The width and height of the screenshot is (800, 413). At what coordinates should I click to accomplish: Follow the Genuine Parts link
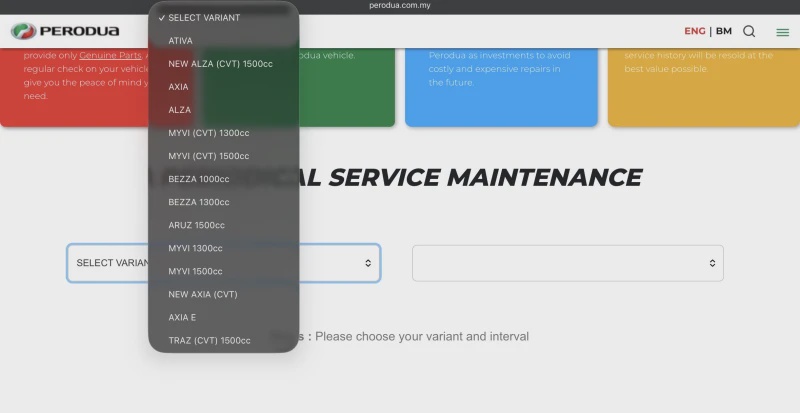point(110,55)
